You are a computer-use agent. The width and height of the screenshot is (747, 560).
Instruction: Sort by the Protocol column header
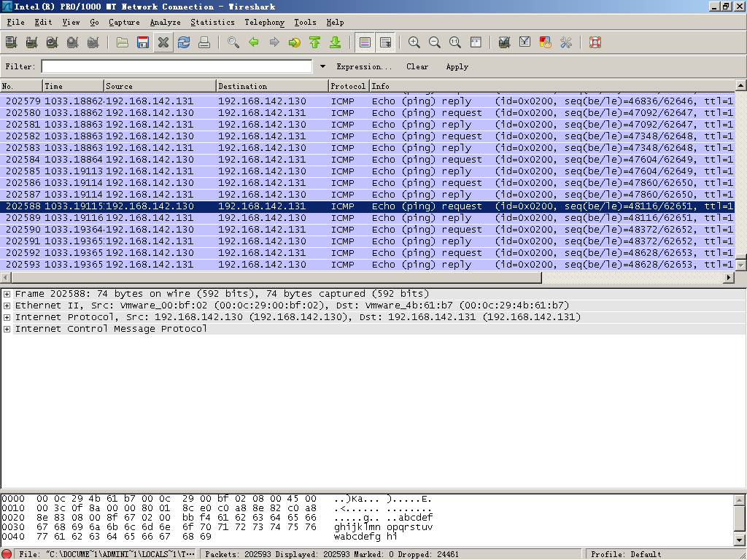point(349,86)
